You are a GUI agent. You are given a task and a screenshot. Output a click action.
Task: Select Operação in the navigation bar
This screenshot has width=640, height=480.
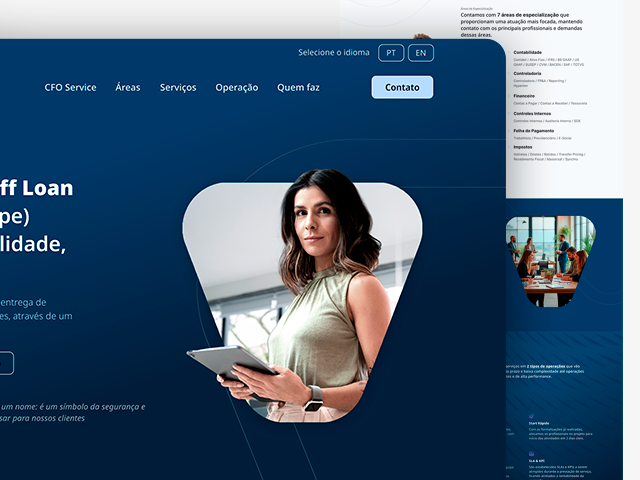click(236, 88)
